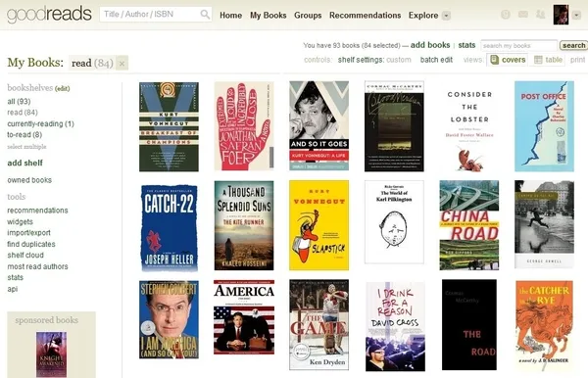The image size is (588, 378).
Task: Go to the Home menu item
Action: (230, 16)
